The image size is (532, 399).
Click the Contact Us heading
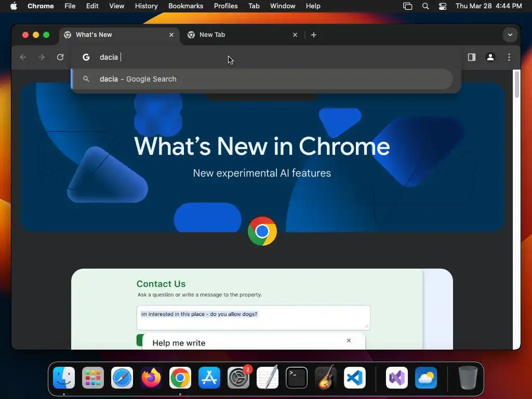[161, 284]
